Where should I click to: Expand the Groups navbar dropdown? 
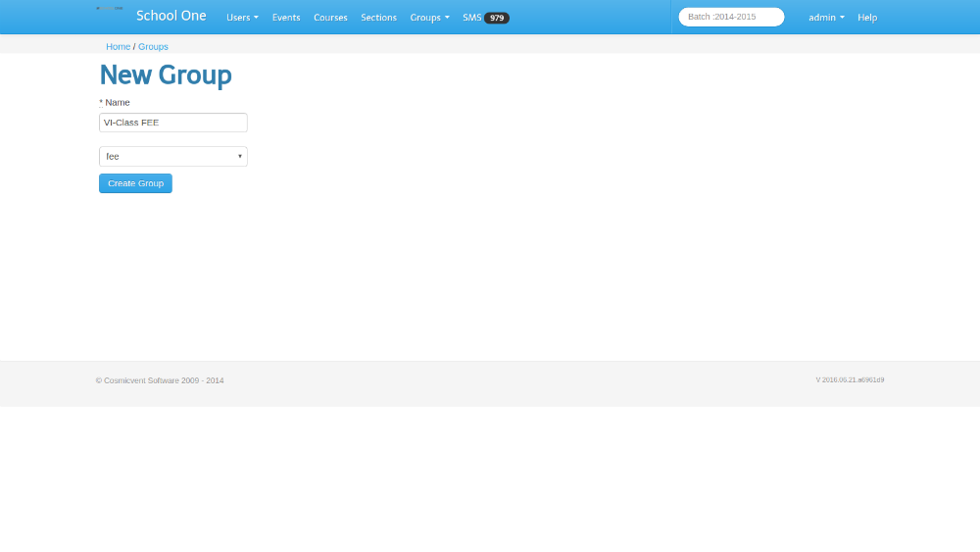[429, 18]
